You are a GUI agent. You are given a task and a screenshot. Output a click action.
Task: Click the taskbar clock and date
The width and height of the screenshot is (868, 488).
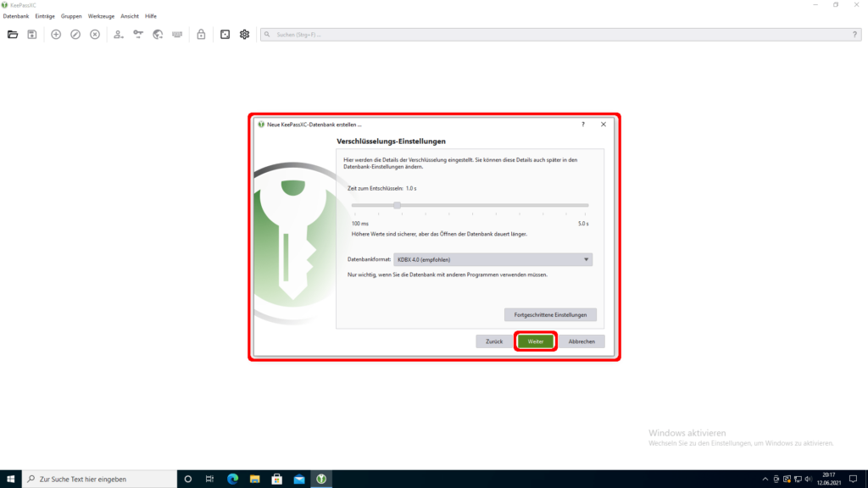pos(829,480)
